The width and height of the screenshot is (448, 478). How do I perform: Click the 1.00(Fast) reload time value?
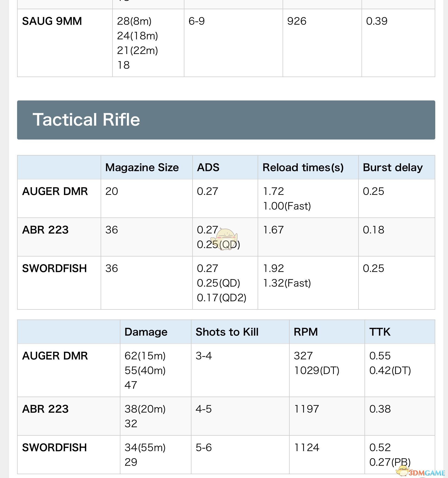click(x=287, y=206)
